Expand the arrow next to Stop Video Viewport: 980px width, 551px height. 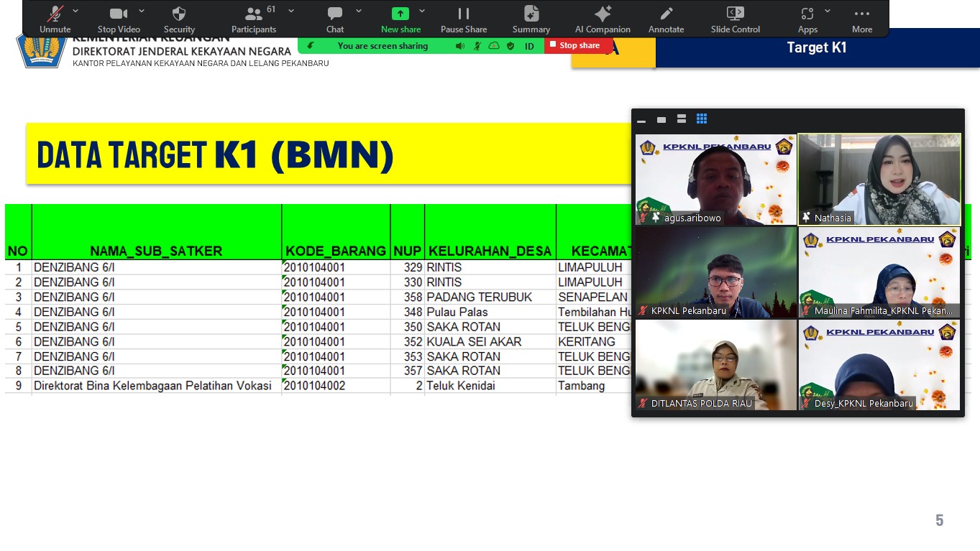(x=142, y=11)
